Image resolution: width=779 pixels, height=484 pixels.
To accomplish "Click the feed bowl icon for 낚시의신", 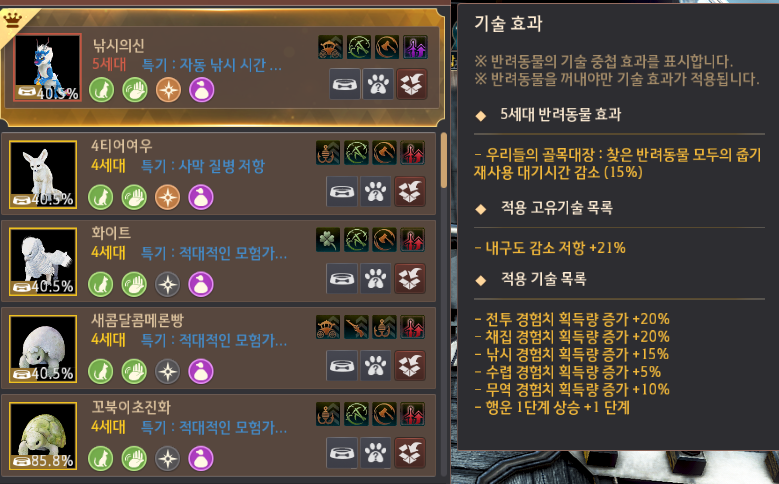I will tap(344, 84).
